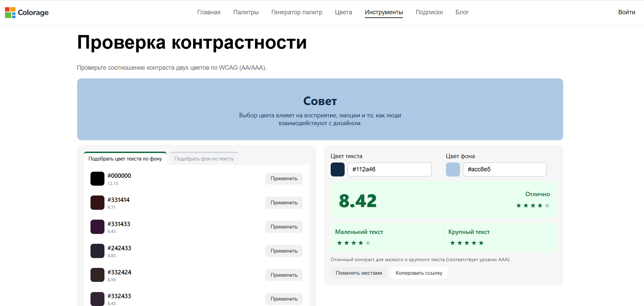Focus the text color hex input field
644x306 pixels.
(x=389, y=170)
